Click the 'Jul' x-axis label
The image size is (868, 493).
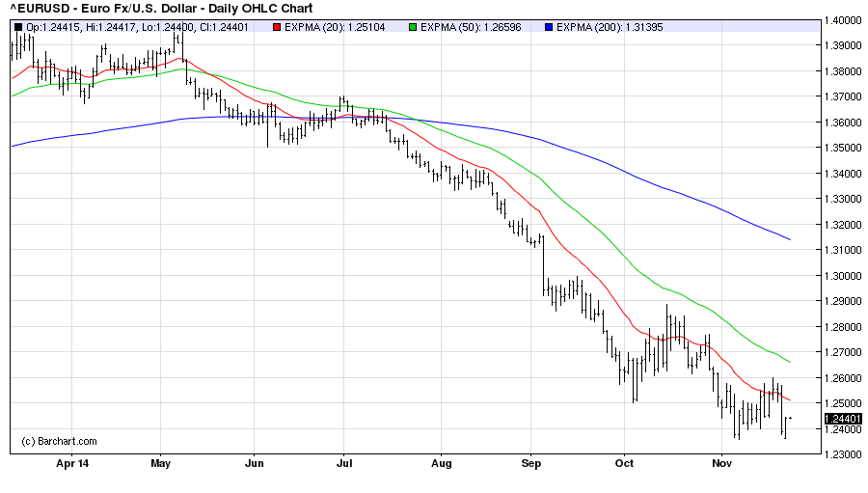click(x=344, y=463)
